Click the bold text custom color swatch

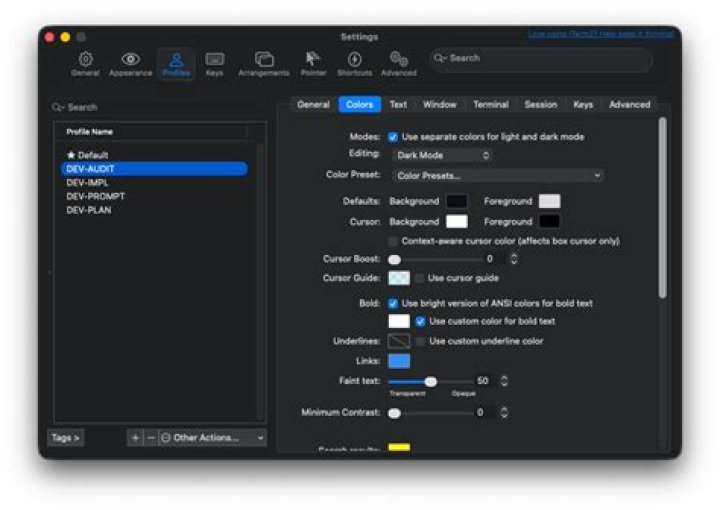399,321
